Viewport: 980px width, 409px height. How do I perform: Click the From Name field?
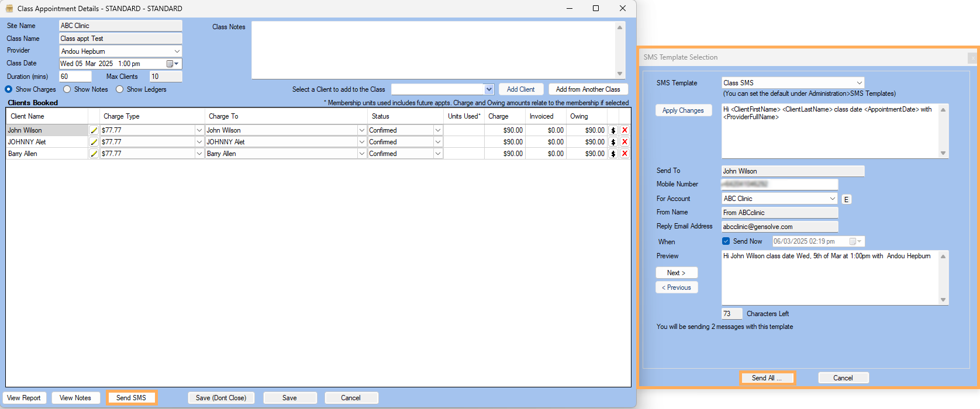click(x=779, y=213)
